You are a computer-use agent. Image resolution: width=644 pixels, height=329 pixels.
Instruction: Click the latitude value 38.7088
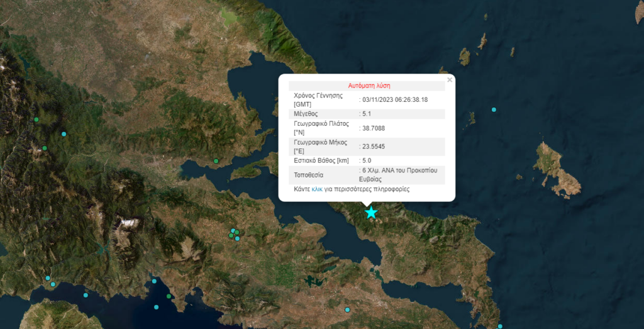(x=374, y=128)
